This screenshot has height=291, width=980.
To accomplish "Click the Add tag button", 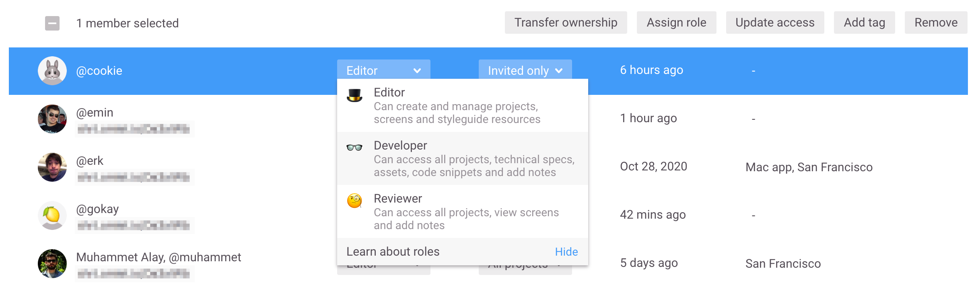I will pyautogui.click(x=864, y=23).
